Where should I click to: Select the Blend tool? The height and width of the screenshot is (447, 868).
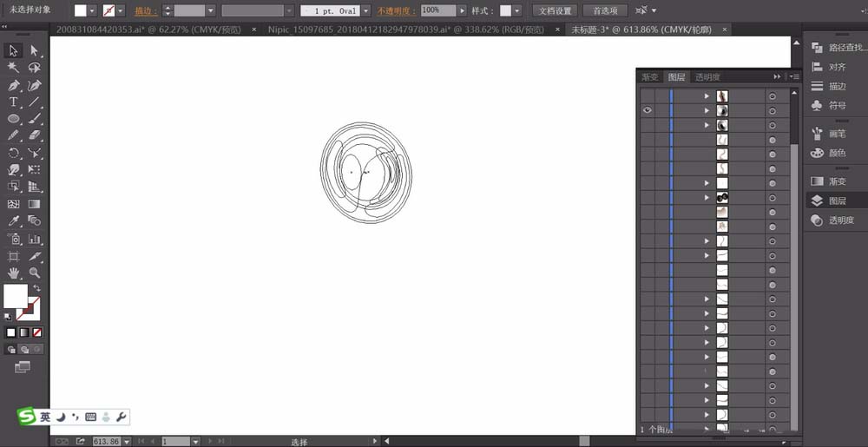[x=35, y=220]
